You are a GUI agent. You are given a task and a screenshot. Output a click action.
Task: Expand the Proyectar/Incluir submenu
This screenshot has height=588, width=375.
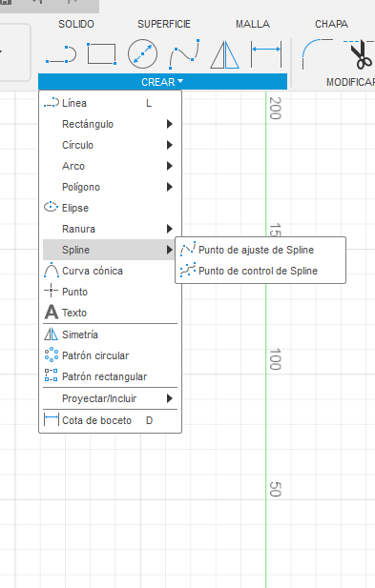point(111,398)
